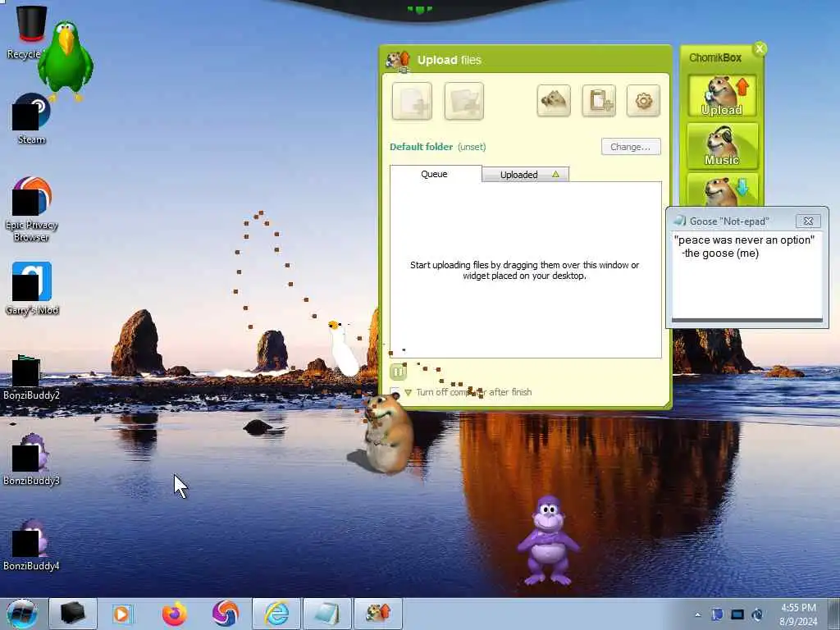
Task: Click the Action Center flag tray icon
Action: pyautogui.click(x=717, y=615)
